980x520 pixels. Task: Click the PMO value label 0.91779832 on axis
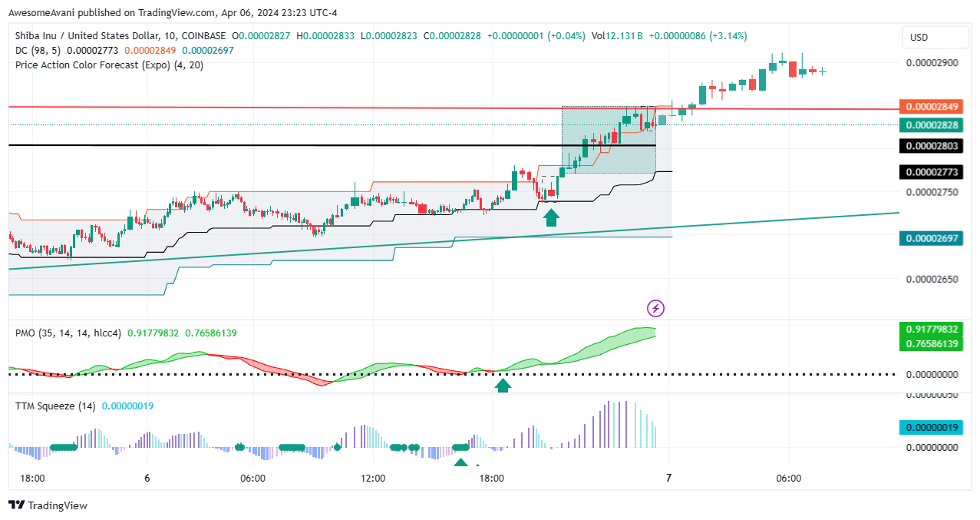coord(929,329)
